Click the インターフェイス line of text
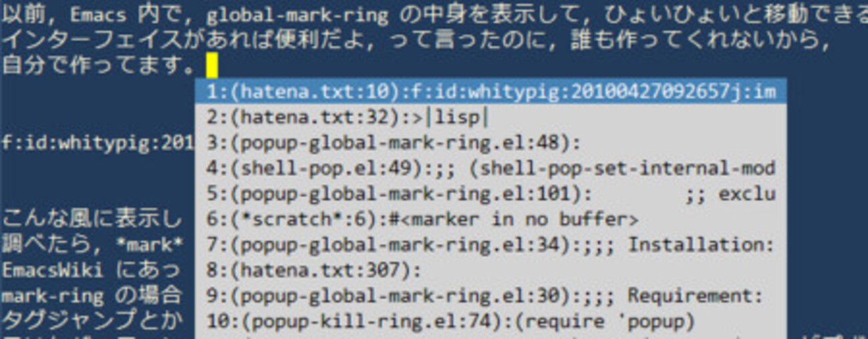 coord(416,41)
